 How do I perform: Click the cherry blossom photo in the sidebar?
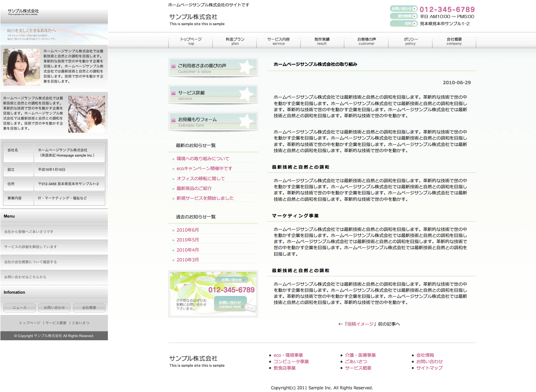pyautogui.click(x=87, y=114)
